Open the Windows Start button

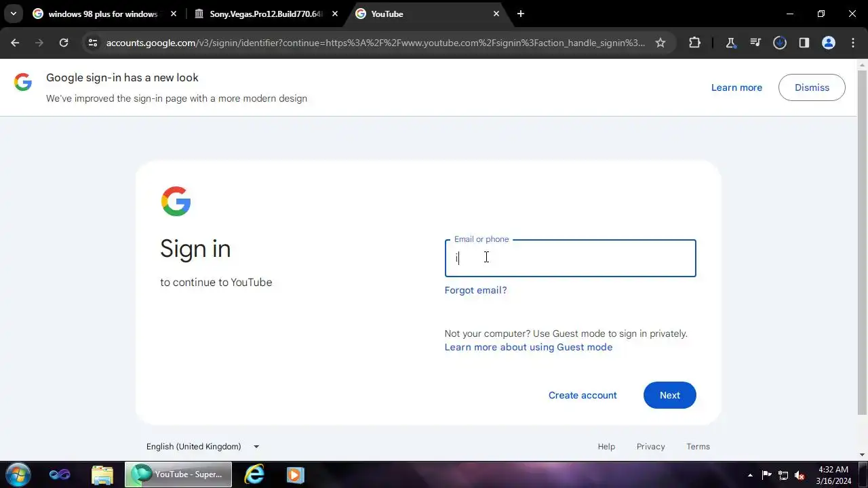point(17,474)
